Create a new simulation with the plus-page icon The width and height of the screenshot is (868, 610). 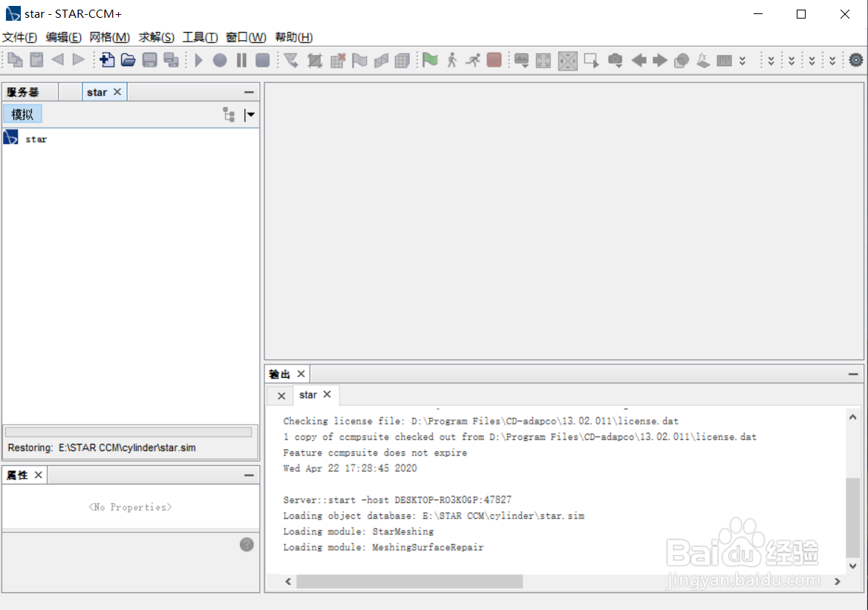click(107, 59)
